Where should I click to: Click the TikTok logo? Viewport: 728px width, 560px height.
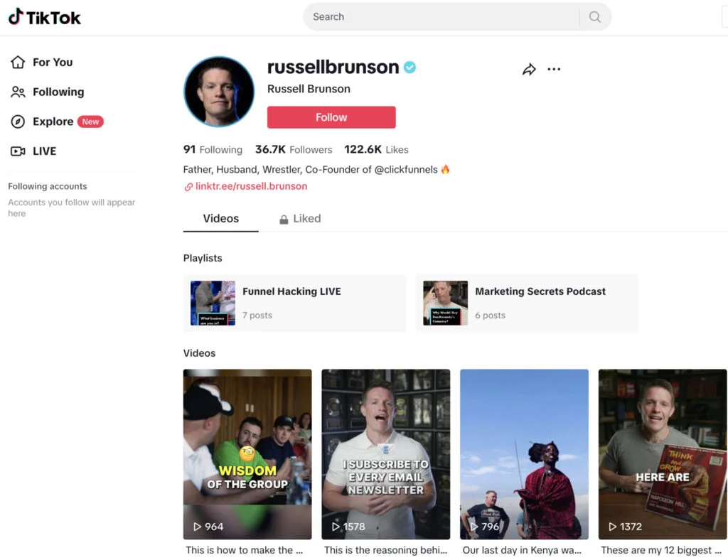pyautogui.click(x=45, y=17)
